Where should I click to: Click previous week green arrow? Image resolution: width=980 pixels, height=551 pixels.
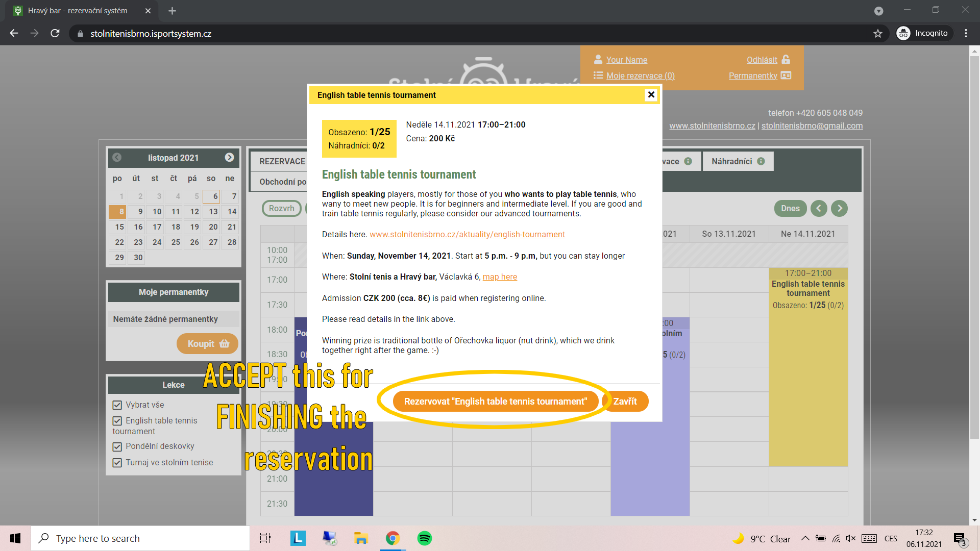point(819,208)
